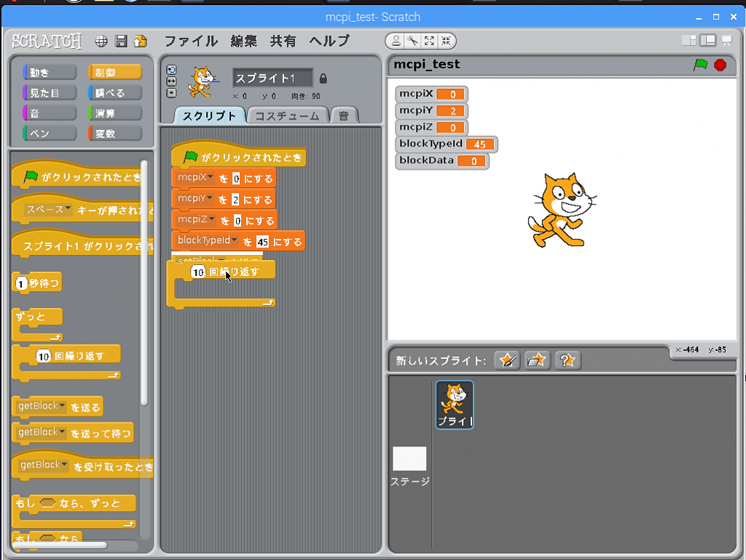Select the 制御 block category
Viewport: 746px width, 560px height.
point(114,72)
